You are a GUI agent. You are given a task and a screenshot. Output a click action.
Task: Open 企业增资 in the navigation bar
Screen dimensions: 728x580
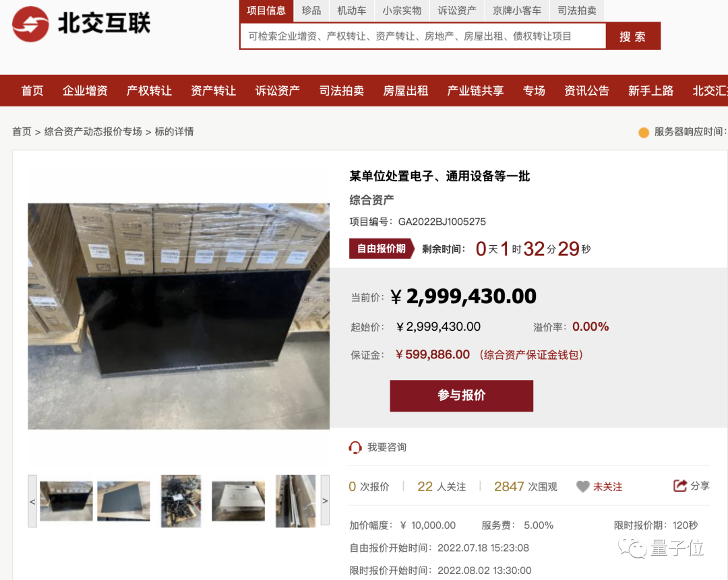(85, 90)
